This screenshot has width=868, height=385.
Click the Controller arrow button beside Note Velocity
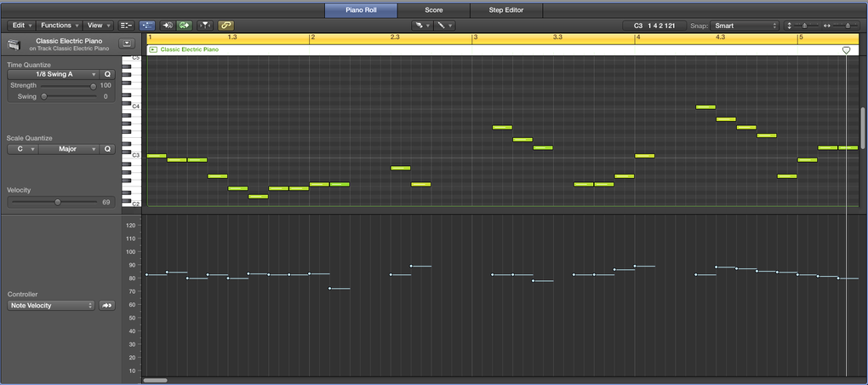coord(107,305)
